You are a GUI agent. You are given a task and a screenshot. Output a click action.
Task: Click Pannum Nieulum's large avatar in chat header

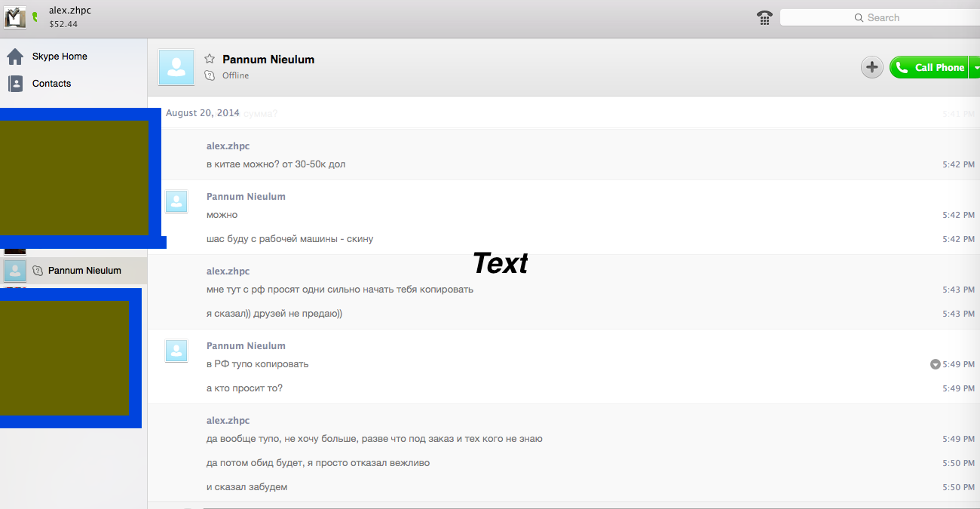(x=176, y=68)
